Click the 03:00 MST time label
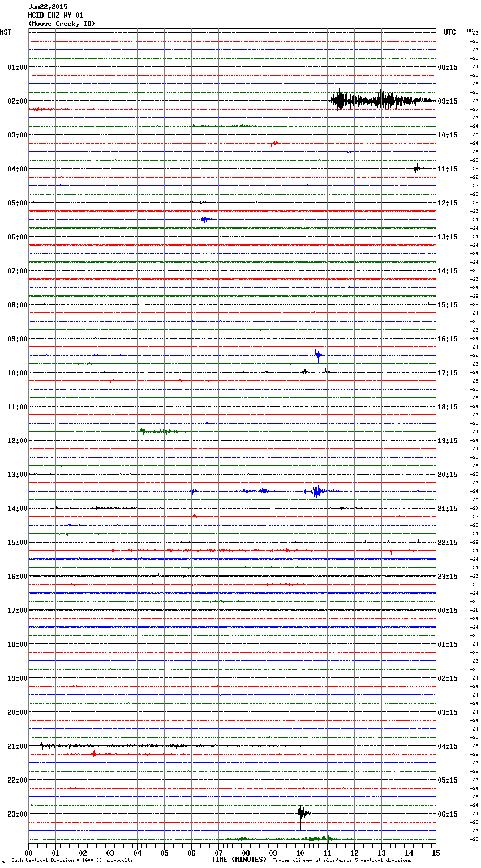481x868 pixels. point(17,135)
